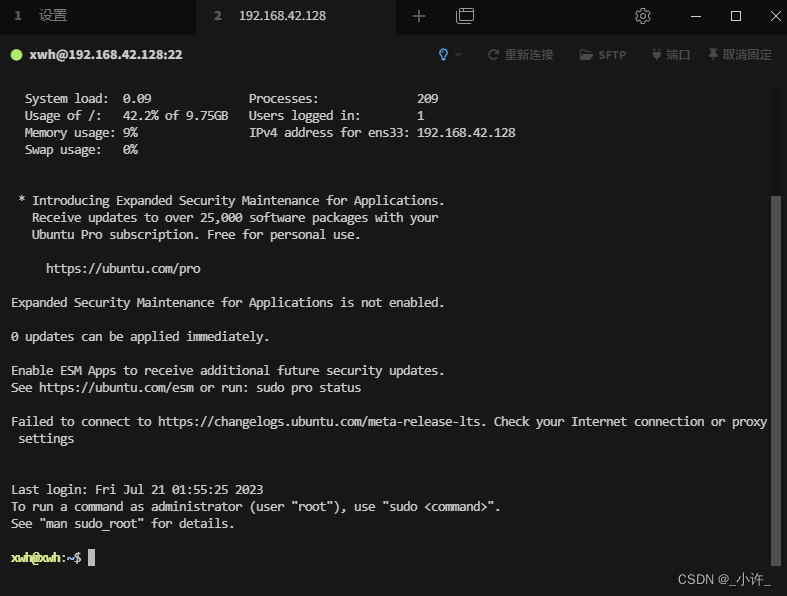Click the multi-window layout icon
787x596 pixels.
[x=465, y=16]
